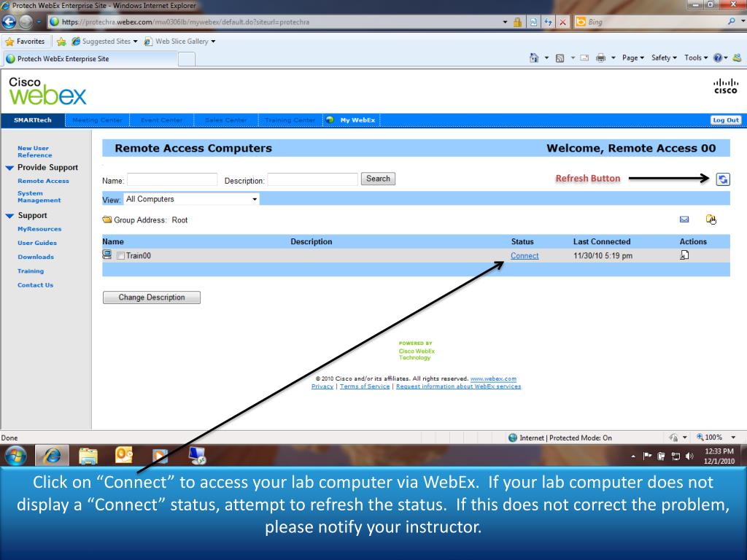Click Internet Explorer taskbar icon
747x560 pixels.
pos(53,456)
